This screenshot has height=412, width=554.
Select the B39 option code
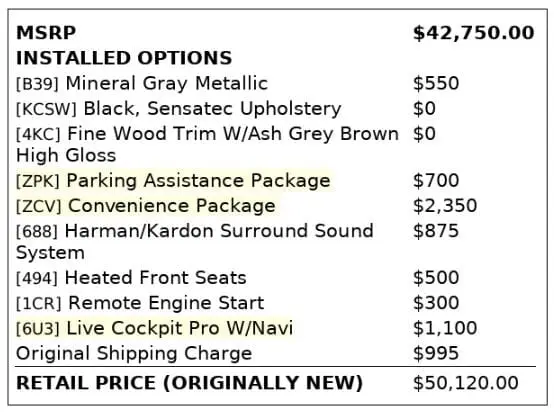(x=37, y=84)
